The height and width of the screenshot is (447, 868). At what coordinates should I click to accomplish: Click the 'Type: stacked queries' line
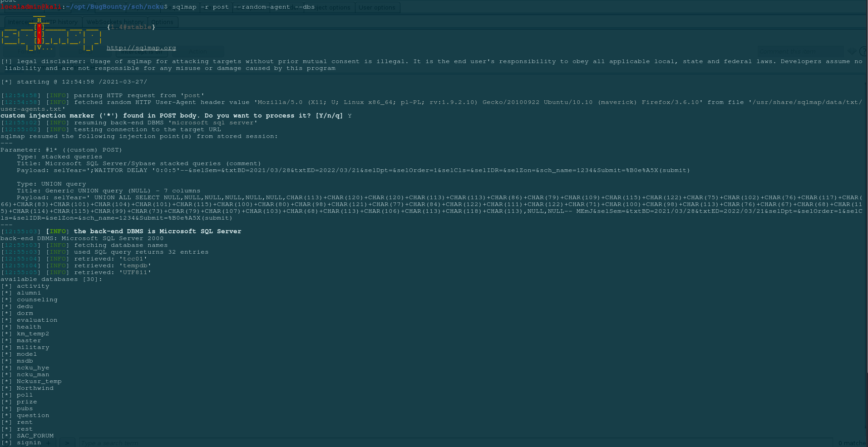[x=59, y=157]
